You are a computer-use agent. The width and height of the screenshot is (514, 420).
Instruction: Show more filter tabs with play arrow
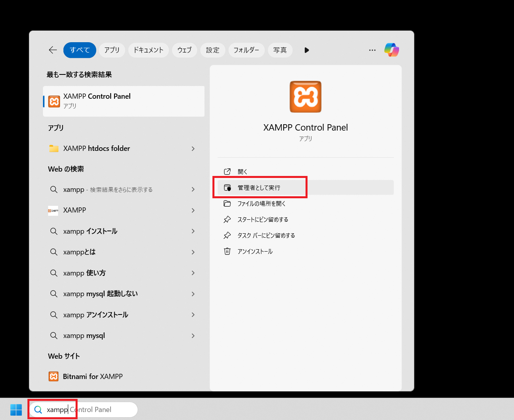306,50
